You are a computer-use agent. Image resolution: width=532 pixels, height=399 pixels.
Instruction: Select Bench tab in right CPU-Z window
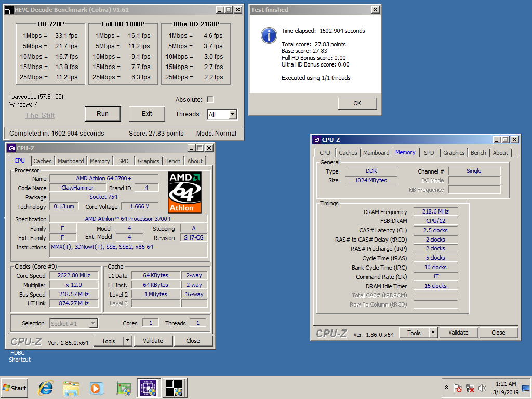478,153
